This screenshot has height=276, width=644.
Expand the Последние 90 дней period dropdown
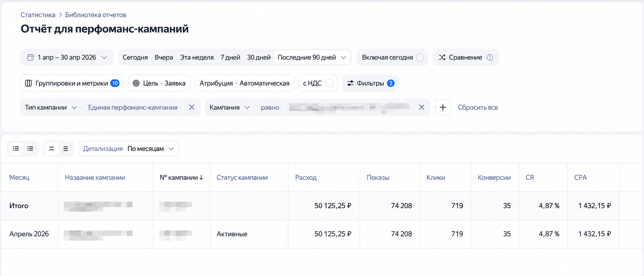[312, 57]
